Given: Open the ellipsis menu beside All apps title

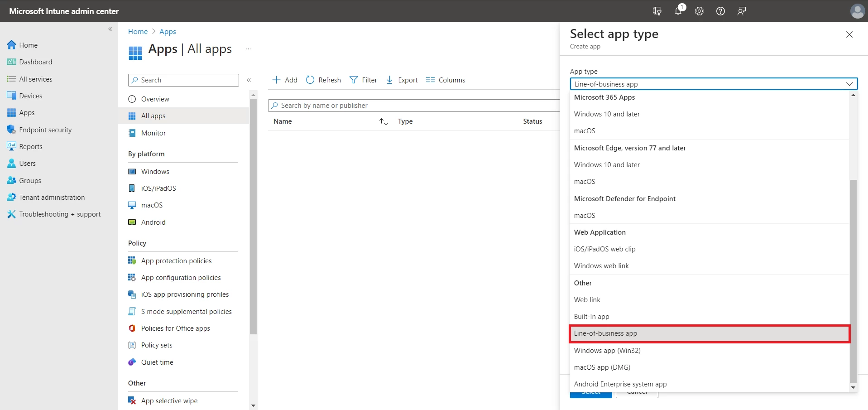Looking at the screenshot, I should pyautogui.click(x=248, y=49).
